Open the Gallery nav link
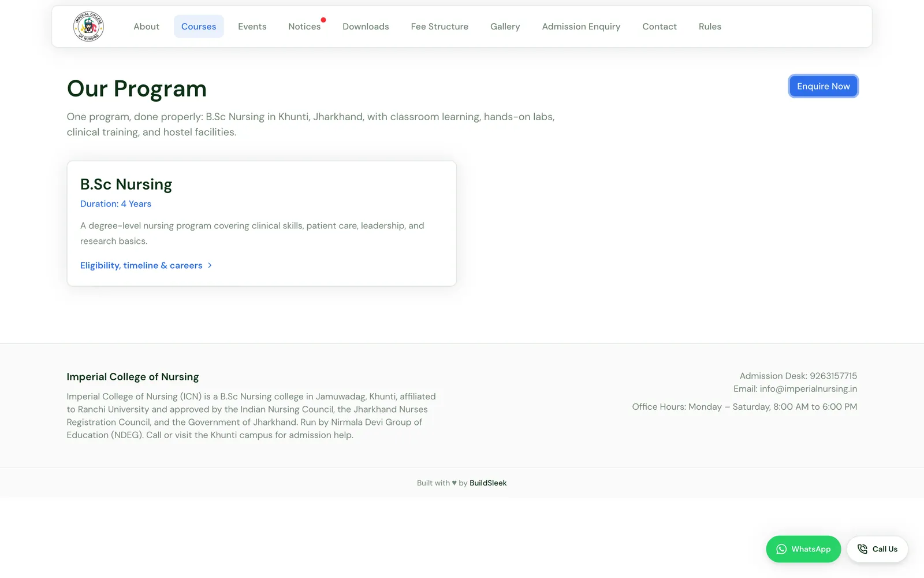This screenshot has height=578, width=924. click(x=505, y=27)
